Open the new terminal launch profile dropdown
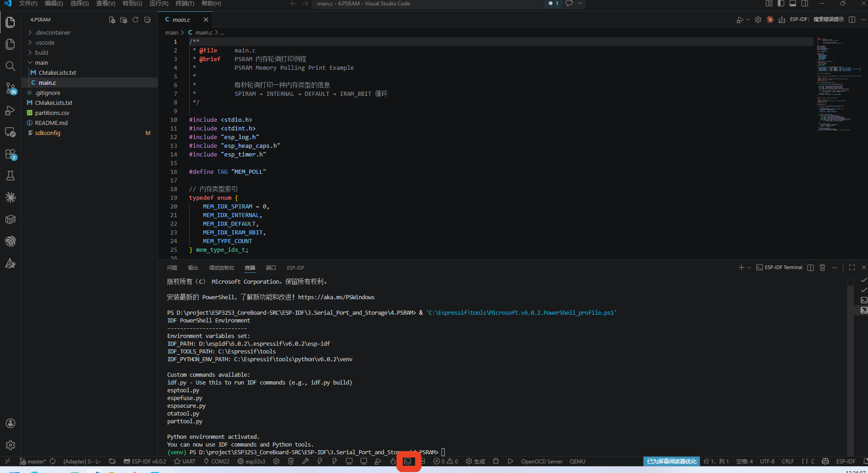The width and height of the screenshot is (868, 473). point(749,267)
